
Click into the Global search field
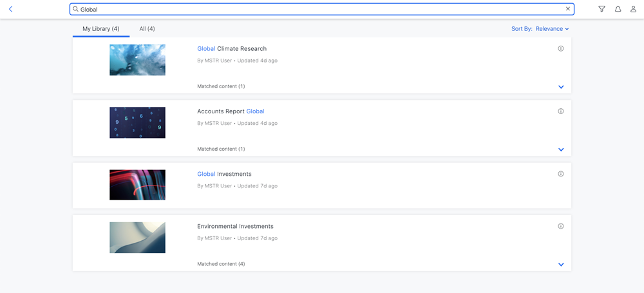point(322,9)
